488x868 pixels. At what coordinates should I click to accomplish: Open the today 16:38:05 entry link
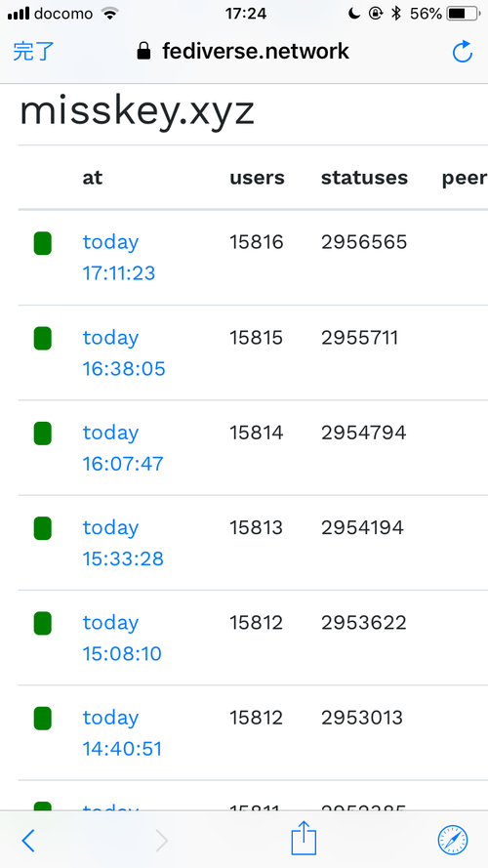[124, 352]
